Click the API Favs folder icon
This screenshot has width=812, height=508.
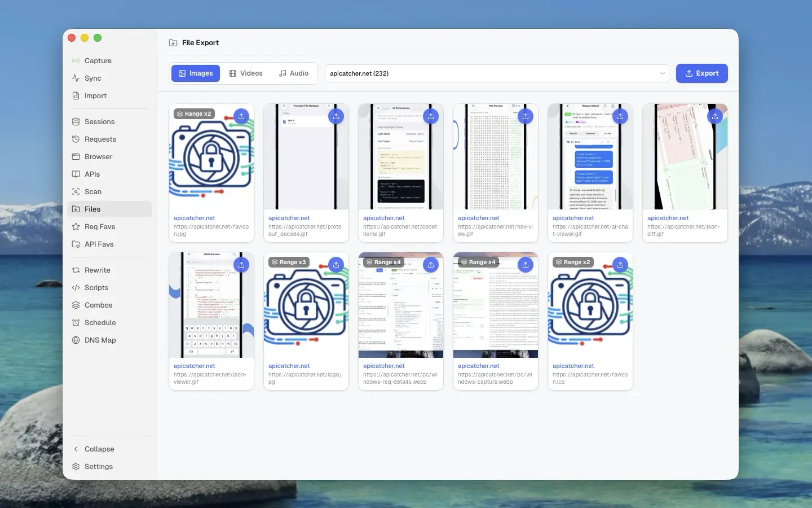coord(76,244)
